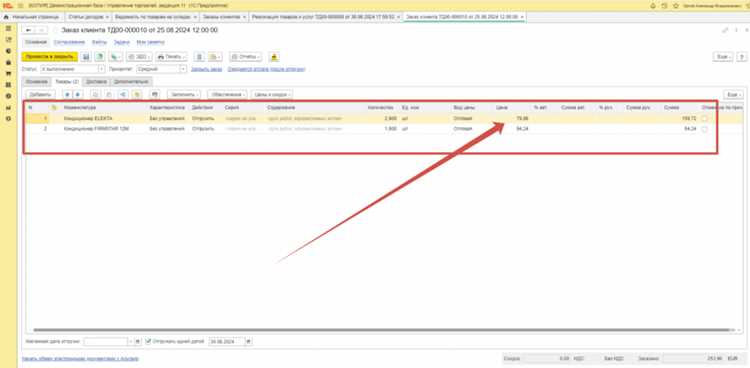
Task: Click the post document icon next to save
Action: (99, 57)
